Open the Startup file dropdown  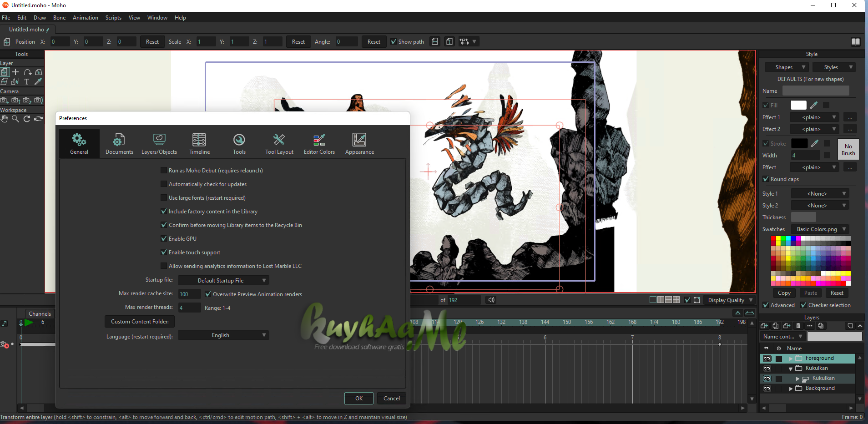point(223,281)
